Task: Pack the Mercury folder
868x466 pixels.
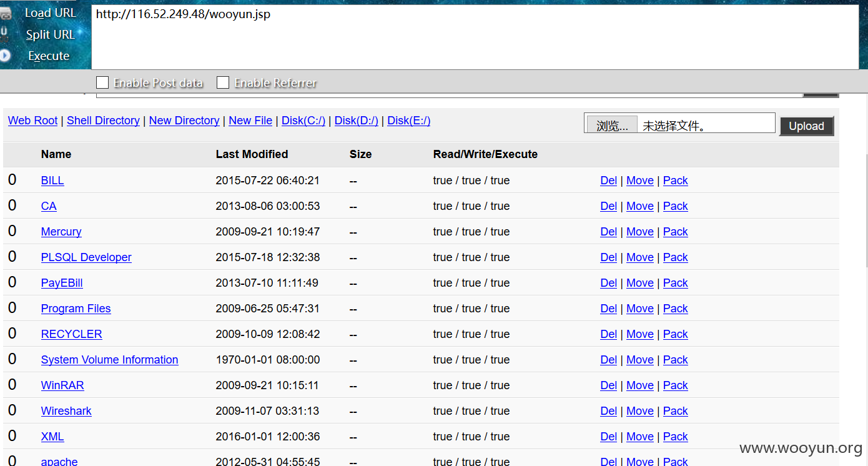Action: (x=676, y=232)
